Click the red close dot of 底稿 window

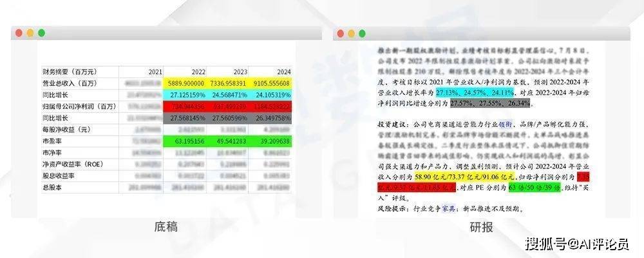pyautogui.click(x=19, y=34)
